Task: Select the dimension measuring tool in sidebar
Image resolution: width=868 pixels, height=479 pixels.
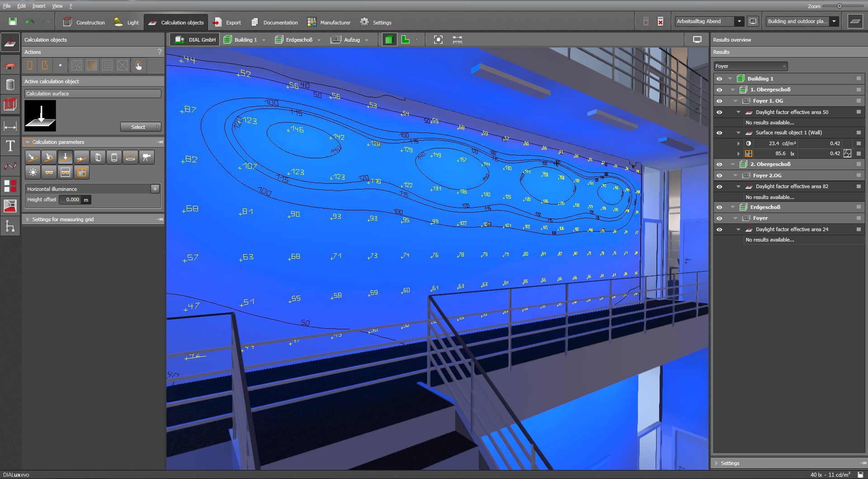Action: pos(10,126)
